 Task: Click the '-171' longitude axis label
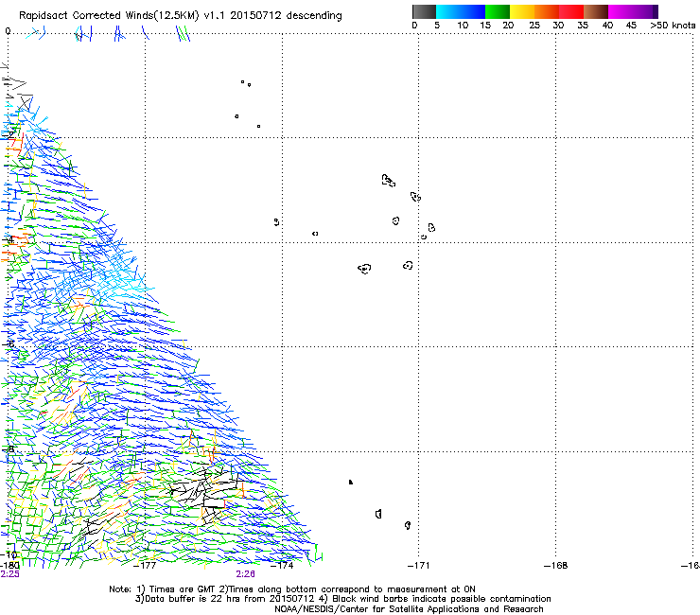click(x=419, y=566)
